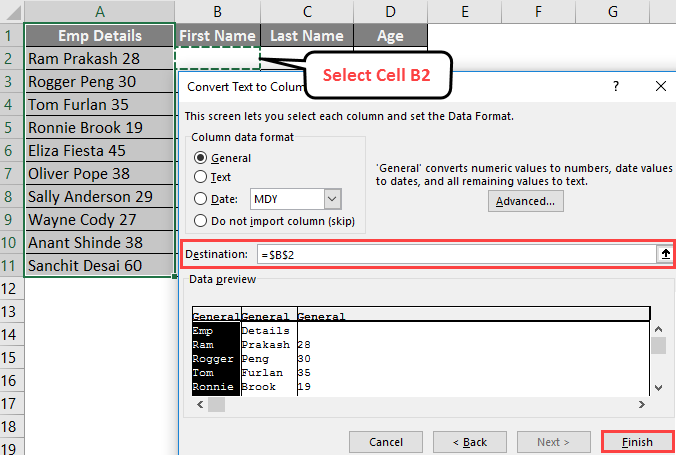Click the disabled Next button

tap(553, 442)
